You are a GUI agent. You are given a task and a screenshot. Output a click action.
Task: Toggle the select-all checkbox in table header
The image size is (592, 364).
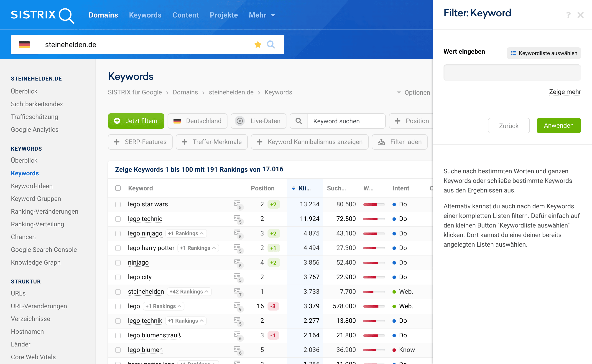(118, 188)
